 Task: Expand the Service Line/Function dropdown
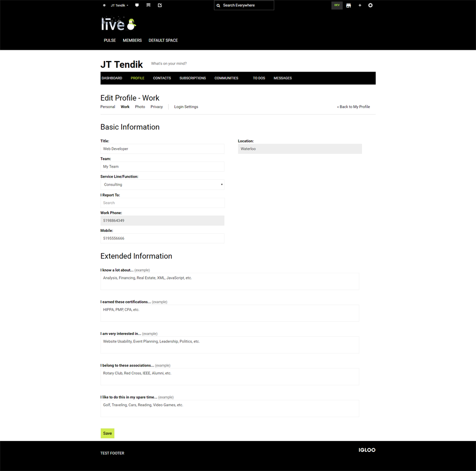[162, 185]
